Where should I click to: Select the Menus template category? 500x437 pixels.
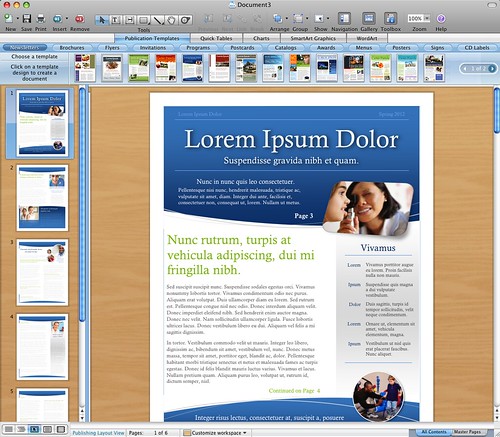coord(364,48)
